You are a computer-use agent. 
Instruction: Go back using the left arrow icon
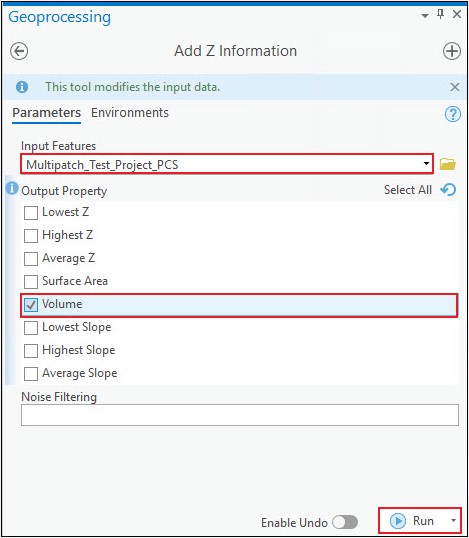pyautogui.click(x=19, y=51)
